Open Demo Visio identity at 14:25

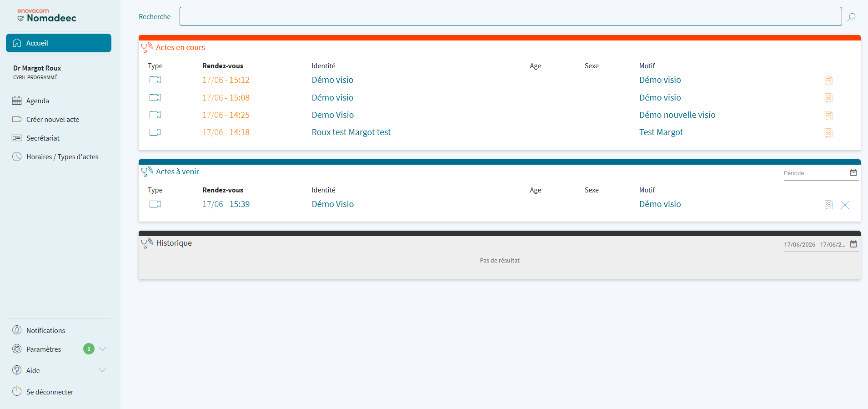coord(332,115)
